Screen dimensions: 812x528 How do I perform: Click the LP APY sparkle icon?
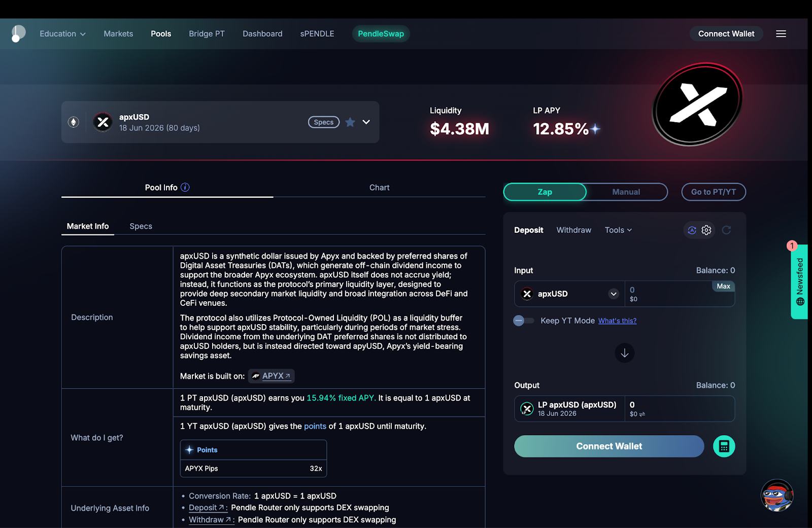coord(595,129)
